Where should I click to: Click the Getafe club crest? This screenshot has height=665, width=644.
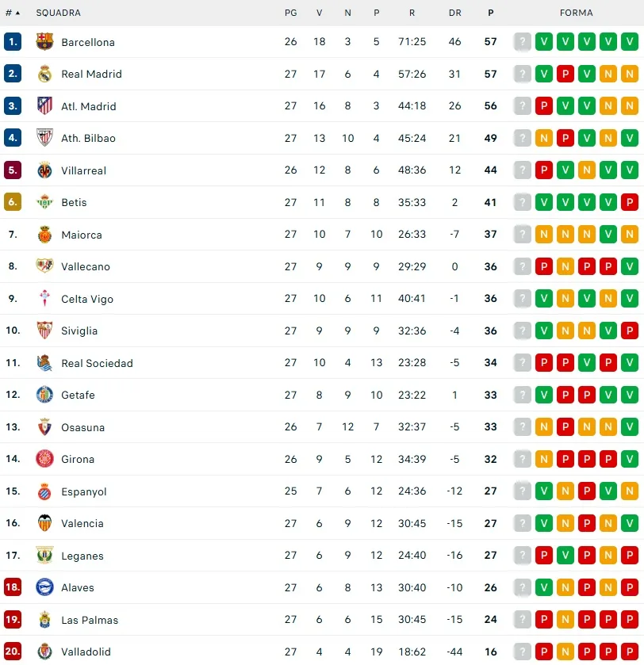[x=44, y=395]
